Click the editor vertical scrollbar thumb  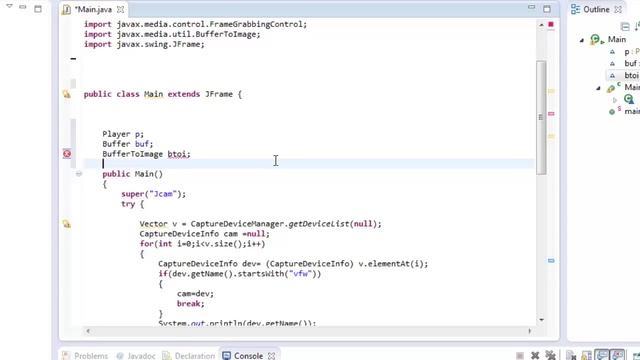pos(541,118)
